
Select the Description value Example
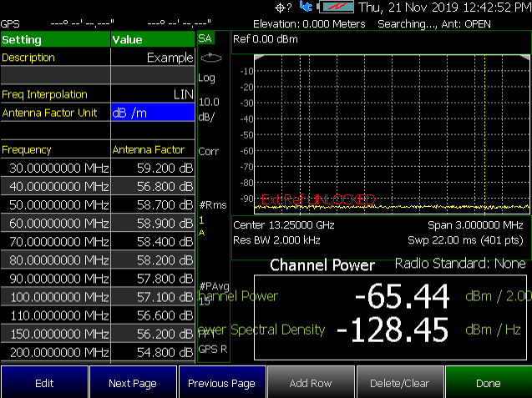pos(153,58)
